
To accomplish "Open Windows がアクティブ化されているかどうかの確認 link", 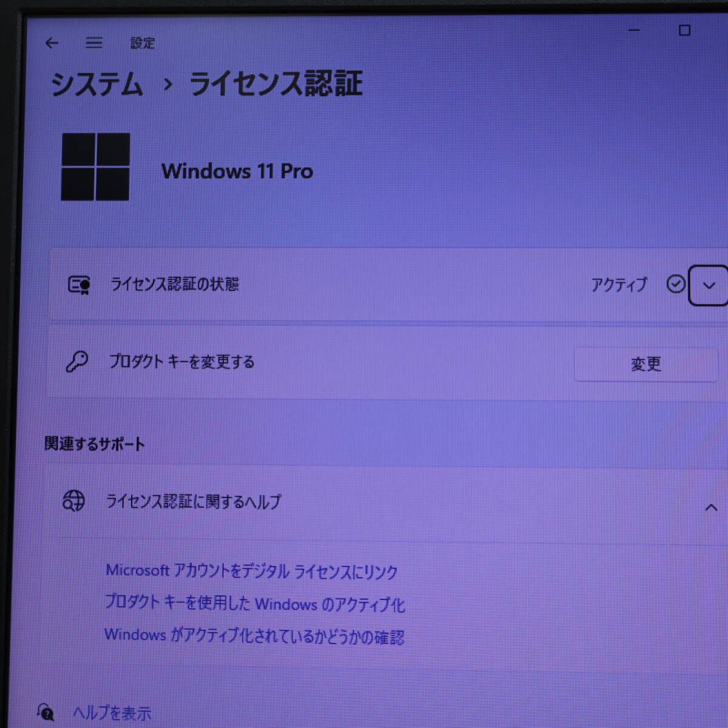I will pos(254,635).
